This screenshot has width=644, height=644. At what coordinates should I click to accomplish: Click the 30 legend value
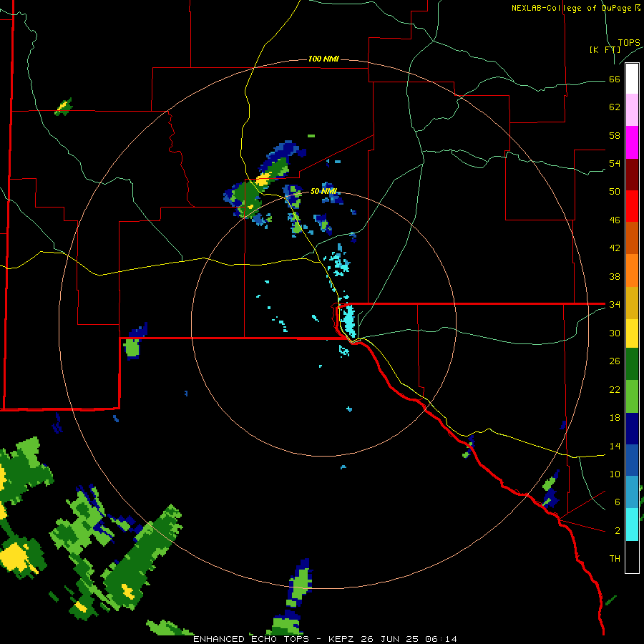coord(615,333)
